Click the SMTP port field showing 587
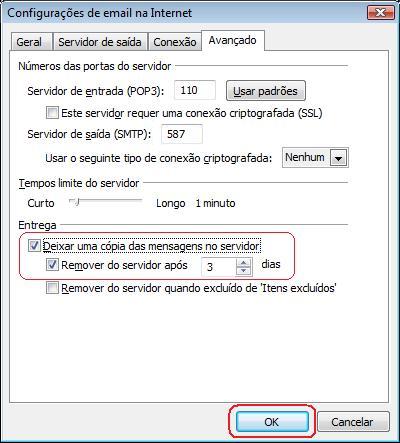The height and width of the screenshot is (443, 400). tap(182, 134)
